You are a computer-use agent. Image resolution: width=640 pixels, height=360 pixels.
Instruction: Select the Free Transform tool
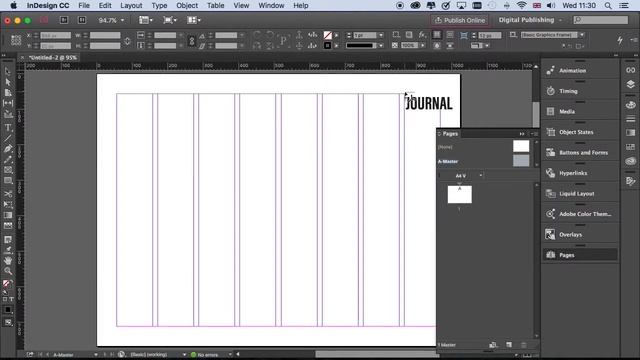[8, 204]
